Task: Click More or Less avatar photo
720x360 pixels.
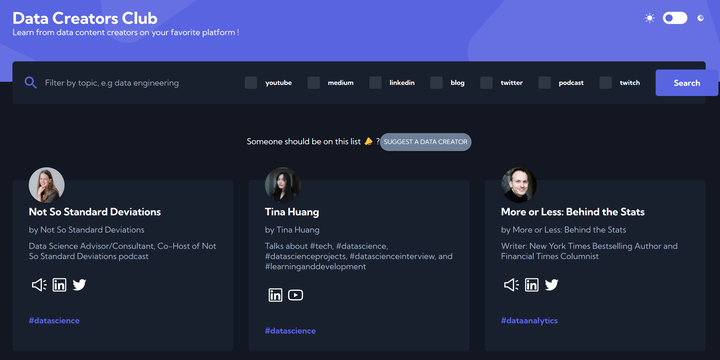Action: [x=519, y=185]
